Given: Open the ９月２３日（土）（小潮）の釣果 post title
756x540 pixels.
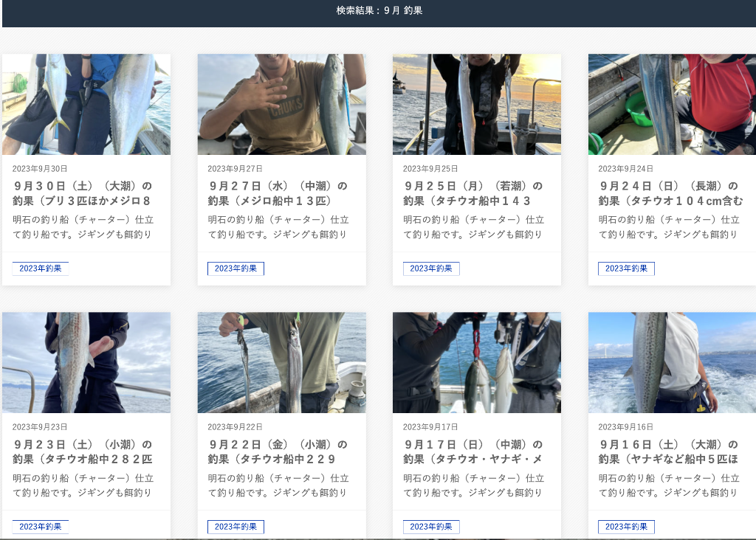Looking at the screenshot, I should click(82, 451).
